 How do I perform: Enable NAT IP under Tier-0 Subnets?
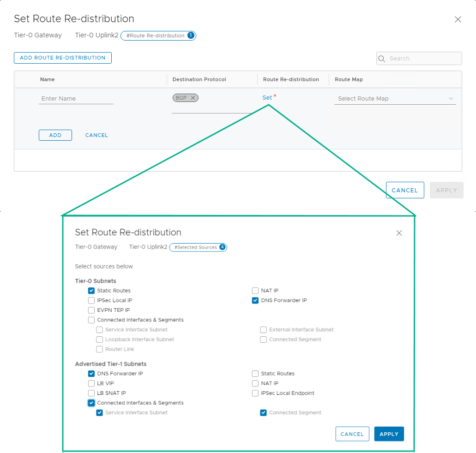[255, 290]
